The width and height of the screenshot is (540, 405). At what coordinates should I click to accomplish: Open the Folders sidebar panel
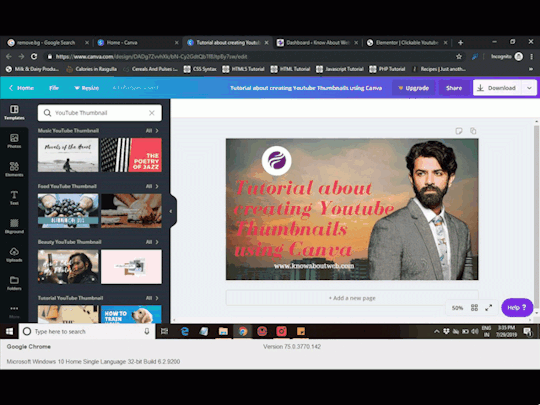point(14,283)
